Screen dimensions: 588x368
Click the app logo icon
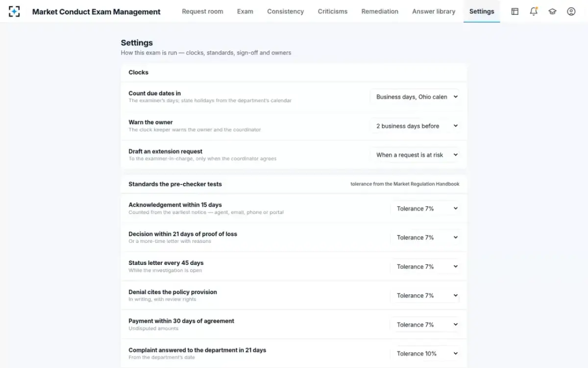click(14, 11)
